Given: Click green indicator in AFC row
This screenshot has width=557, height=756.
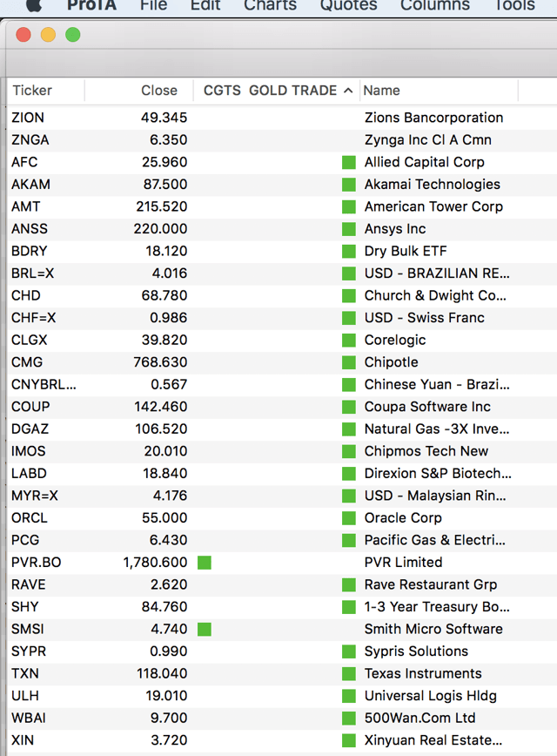Looking at the screenshot, I should [349, 163].
